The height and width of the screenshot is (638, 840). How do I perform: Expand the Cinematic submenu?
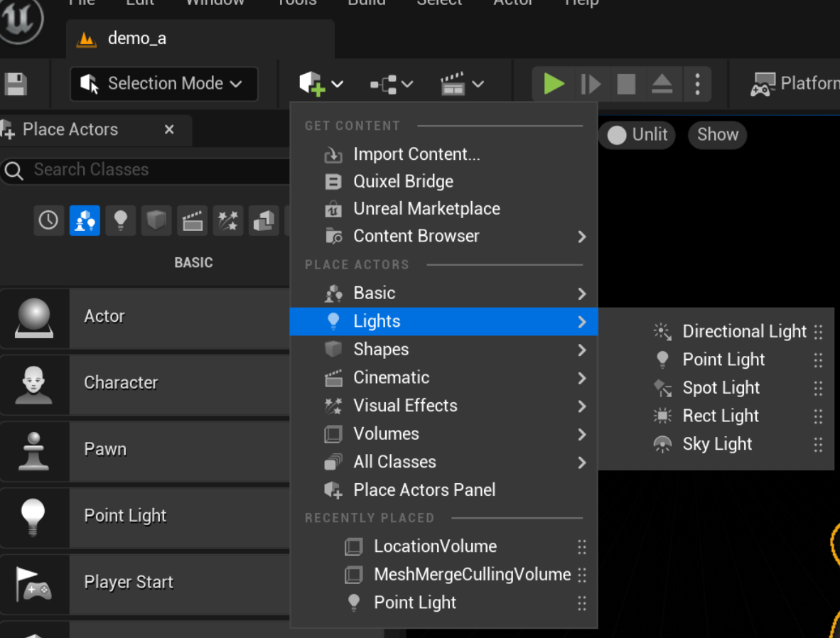(x=443, y=378)
